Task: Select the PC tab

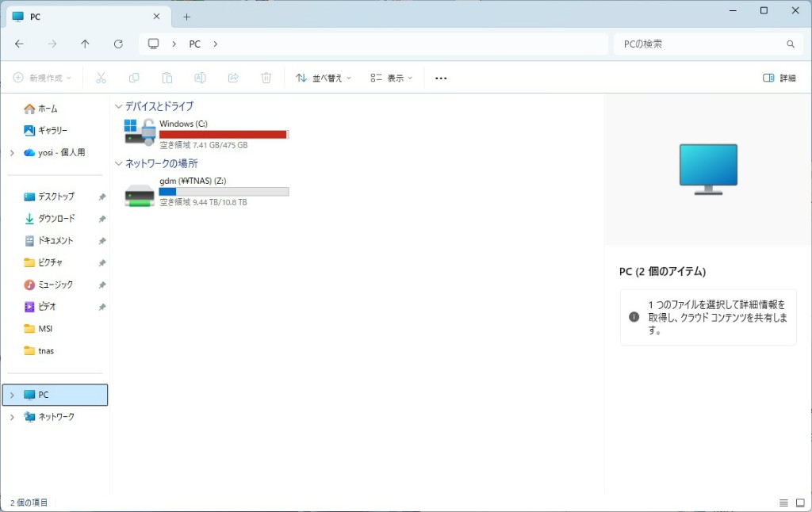Action: [x=88, y=17]
